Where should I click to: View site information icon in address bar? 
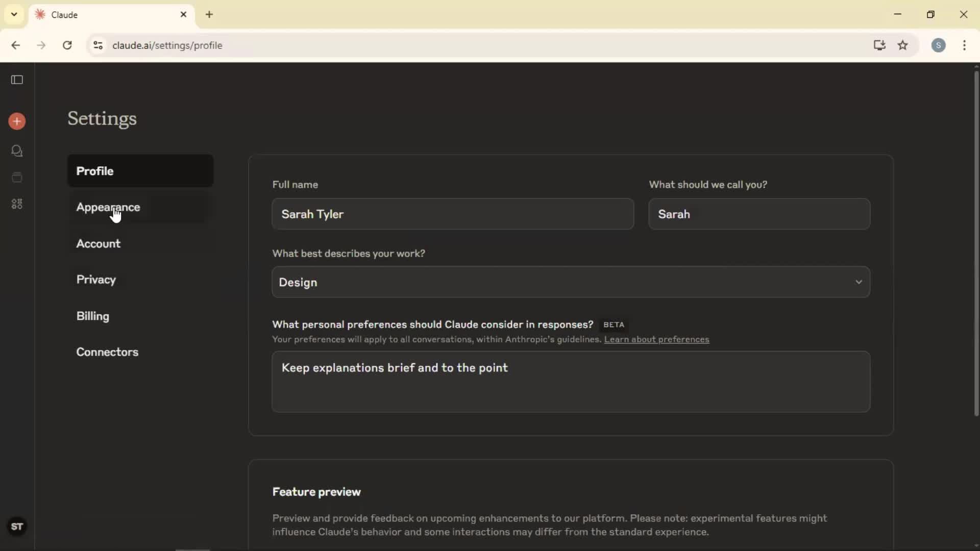pyautogui.click(x=98, y=45)
